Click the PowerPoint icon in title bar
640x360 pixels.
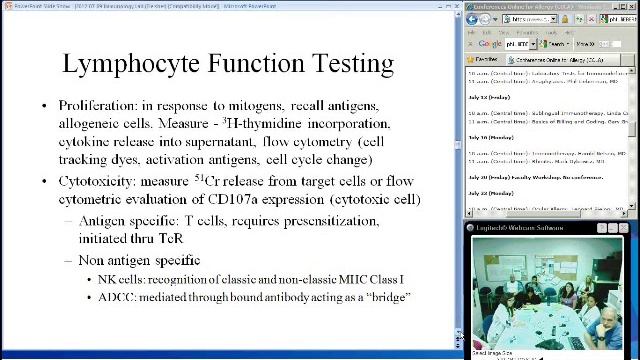point(8,6)
